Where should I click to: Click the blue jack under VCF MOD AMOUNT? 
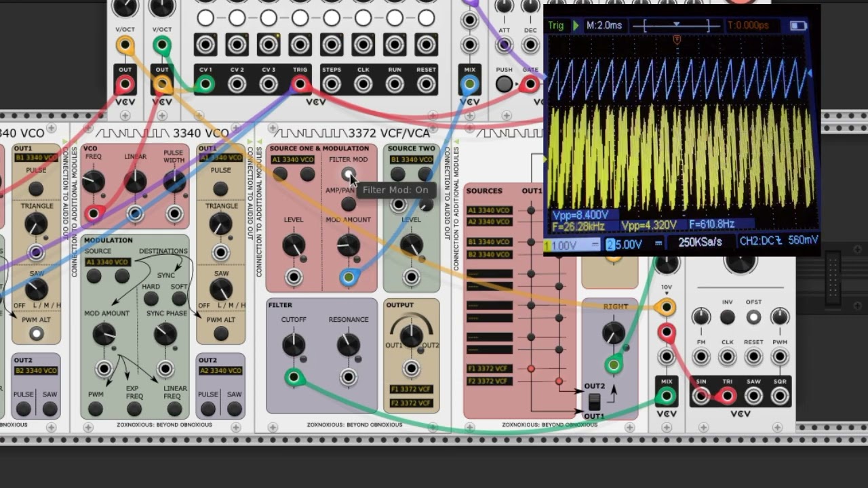tap(349, 277)
